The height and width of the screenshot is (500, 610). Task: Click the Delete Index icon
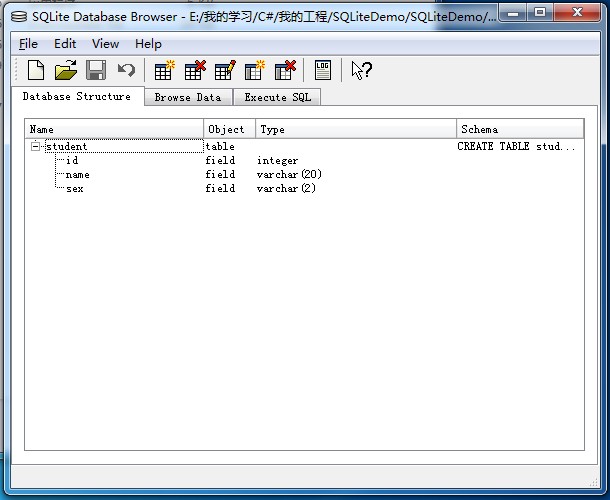(285, 70)
